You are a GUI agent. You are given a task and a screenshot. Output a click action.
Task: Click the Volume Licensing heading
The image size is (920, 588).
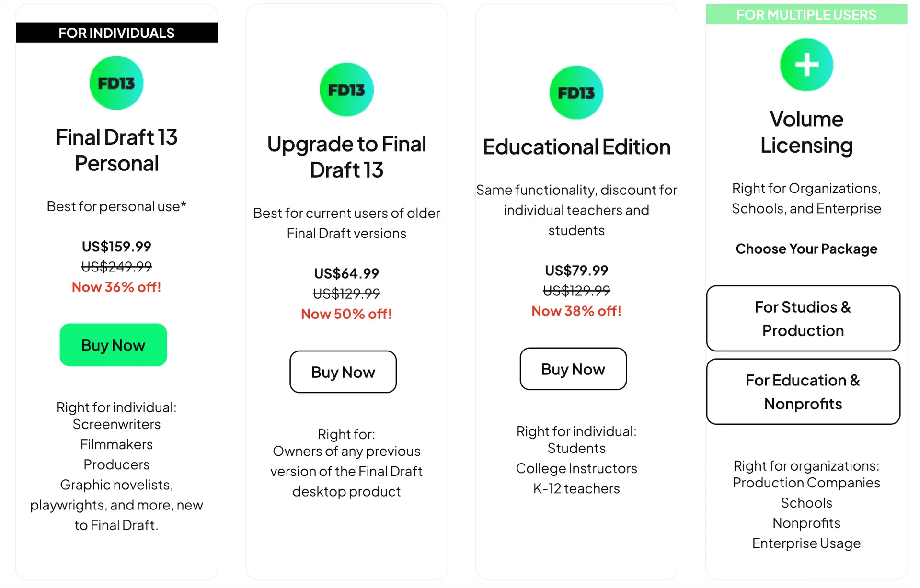806,132
